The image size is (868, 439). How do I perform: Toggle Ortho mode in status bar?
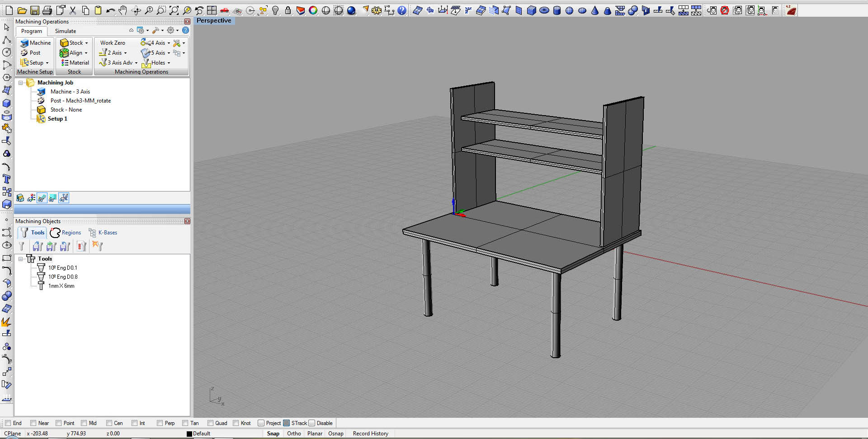294,434
